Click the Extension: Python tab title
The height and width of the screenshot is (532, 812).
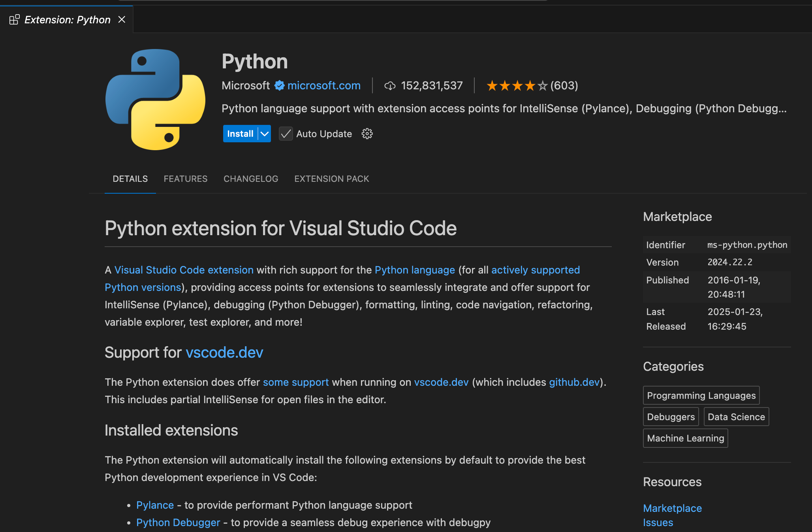pyautogui.click(x=68, y=19)
